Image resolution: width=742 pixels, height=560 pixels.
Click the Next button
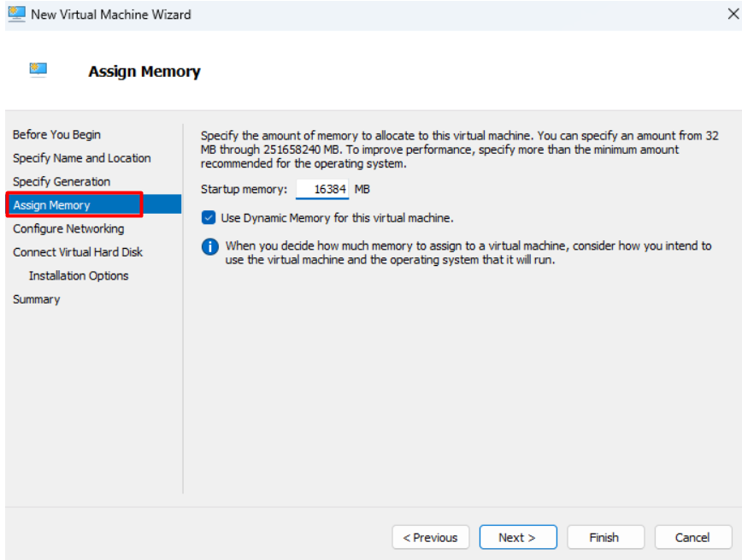point(518,537)
